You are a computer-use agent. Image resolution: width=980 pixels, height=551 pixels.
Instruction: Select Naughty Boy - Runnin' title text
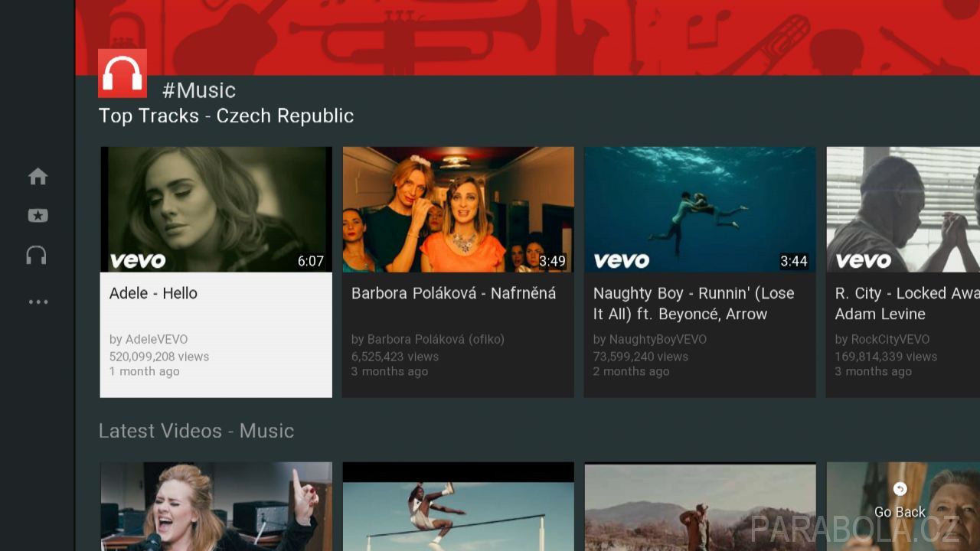point(694,304)
